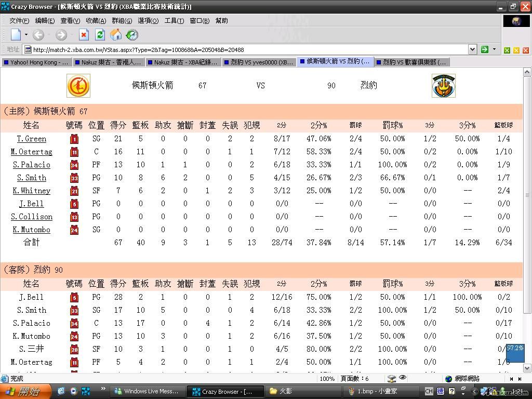Open the 編輯(E) menu

(x=45, y=21)
